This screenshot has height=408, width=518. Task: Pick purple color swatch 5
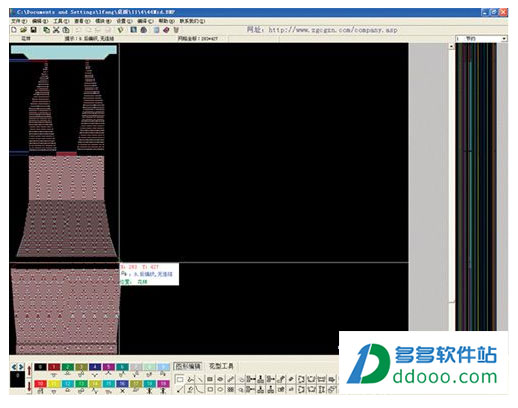(x=109, y=367)
